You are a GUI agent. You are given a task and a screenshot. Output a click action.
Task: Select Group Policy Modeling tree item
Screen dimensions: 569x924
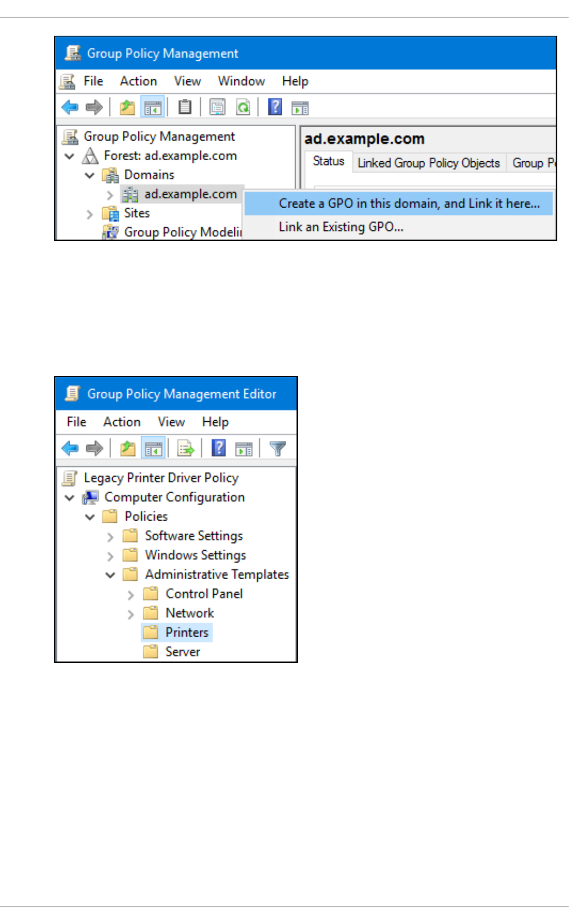(x=182, y=232)
